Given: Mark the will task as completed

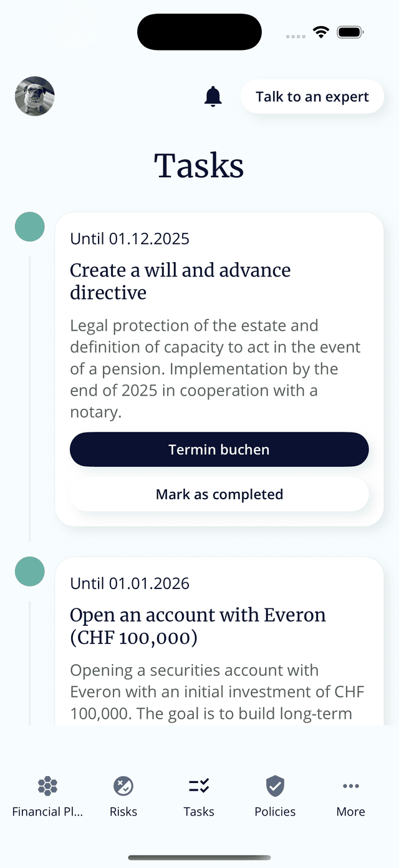Looking at the screenshot, I should point(219,494).
